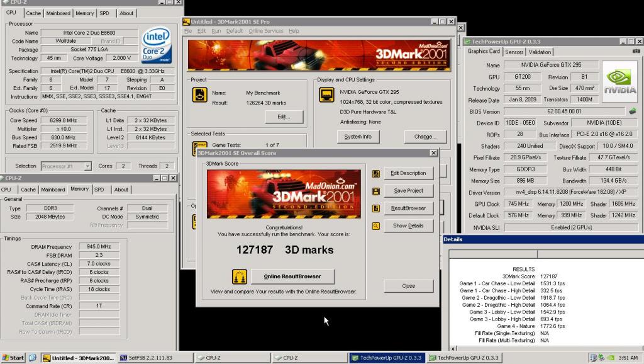Switch to Mainboard tab in top CPU-Z
644x364 pixels.
pyautogui.click(x=58, y=14)
